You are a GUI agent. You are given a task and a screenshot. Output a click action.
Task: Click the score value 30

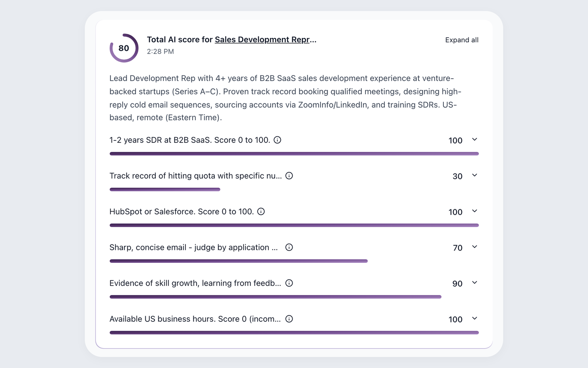pyautogui.click(x=458, y=176)
